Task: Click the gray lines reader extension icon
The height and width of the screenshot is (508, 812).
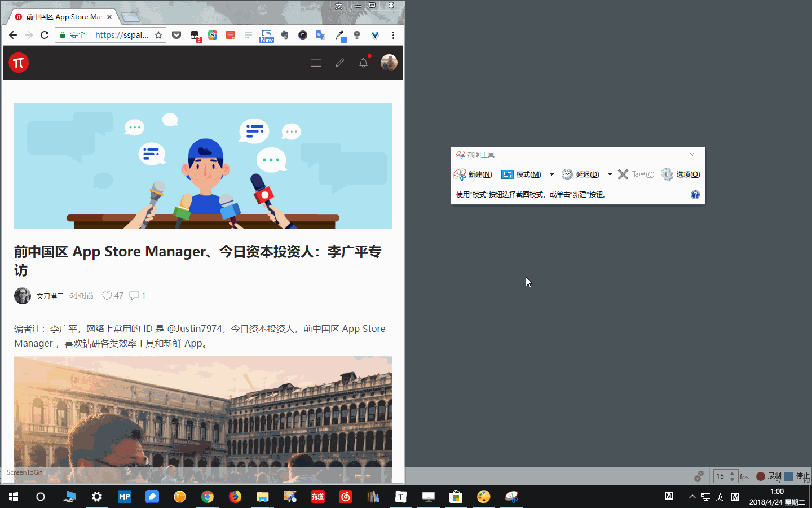Action: pyautogui.click(x=249, y=35)
